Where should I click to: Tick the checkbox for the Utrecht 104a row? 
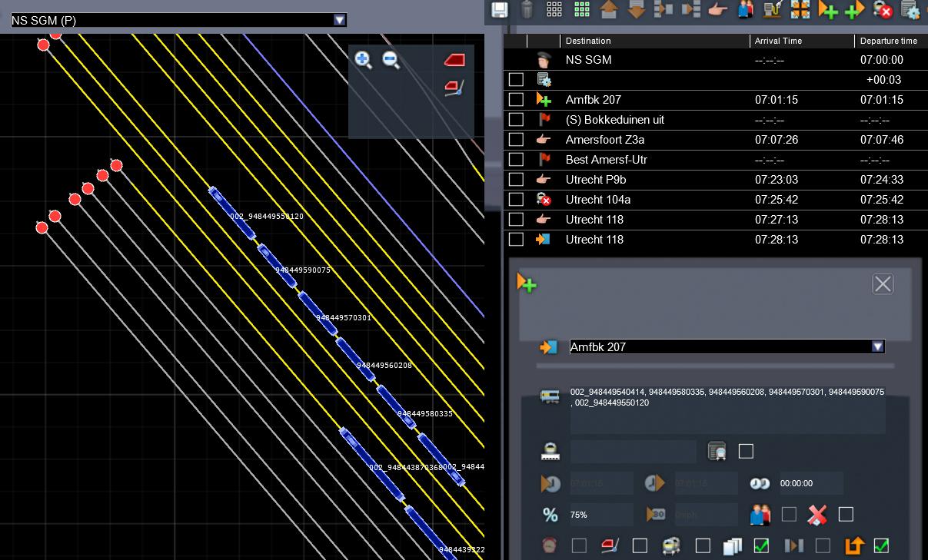point(516,199)
